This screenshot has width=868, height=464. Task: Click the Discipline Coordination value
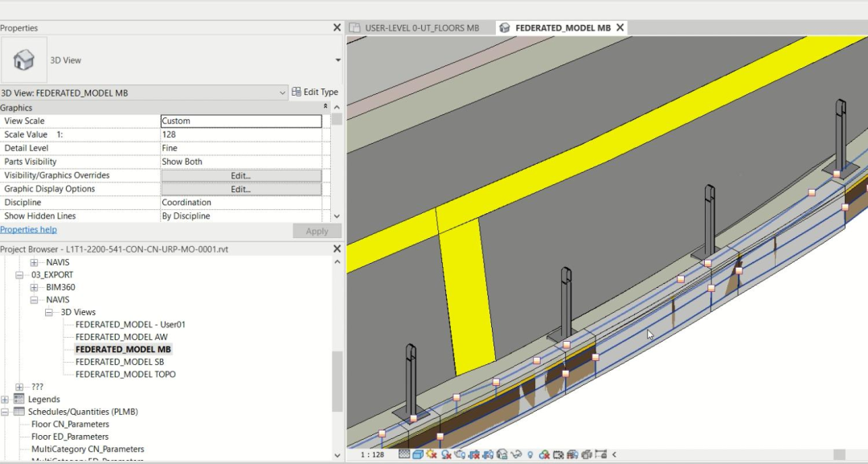(241, 202)
